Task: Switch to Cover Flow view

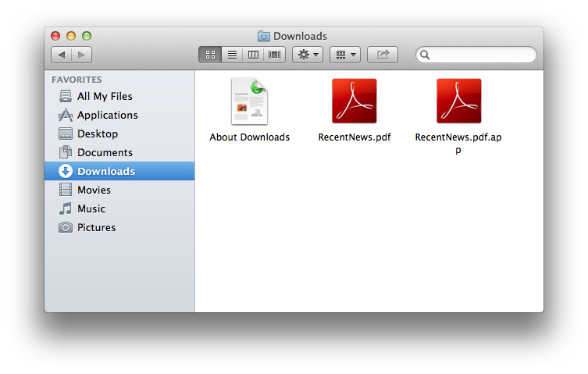Action: [275, 55]
